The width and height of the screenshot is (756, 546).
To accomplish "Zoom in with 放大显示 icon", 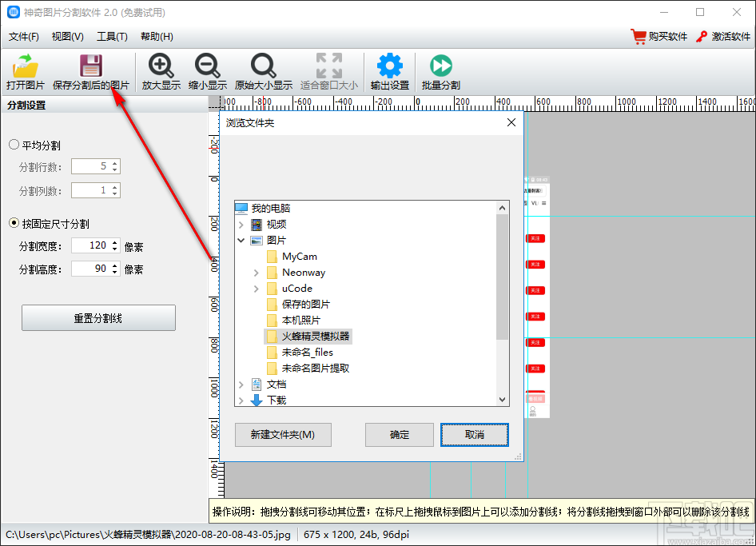I will (x=161, y=66).
